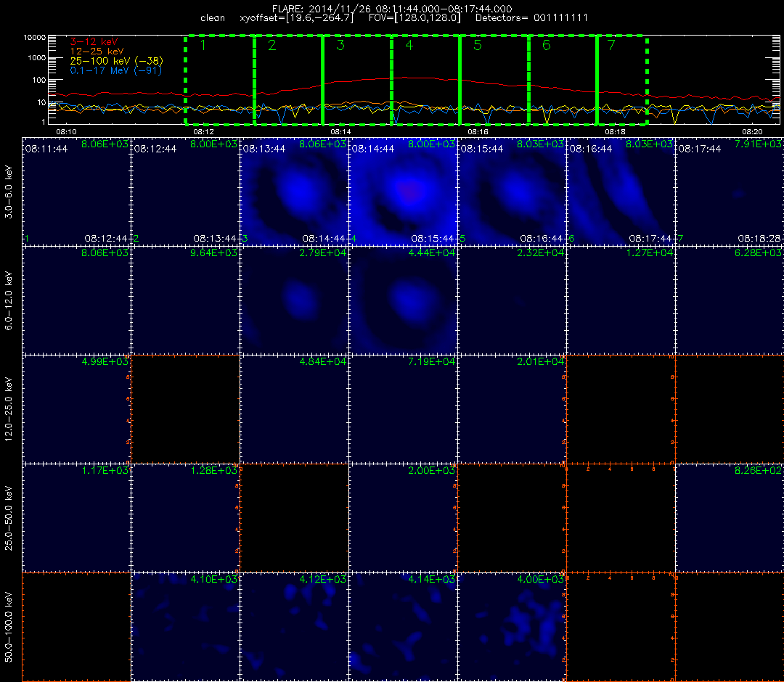784x682 pixels.
Task: Open 12-25 keV image with peak 7.19E+04
Action: [404, 409]
